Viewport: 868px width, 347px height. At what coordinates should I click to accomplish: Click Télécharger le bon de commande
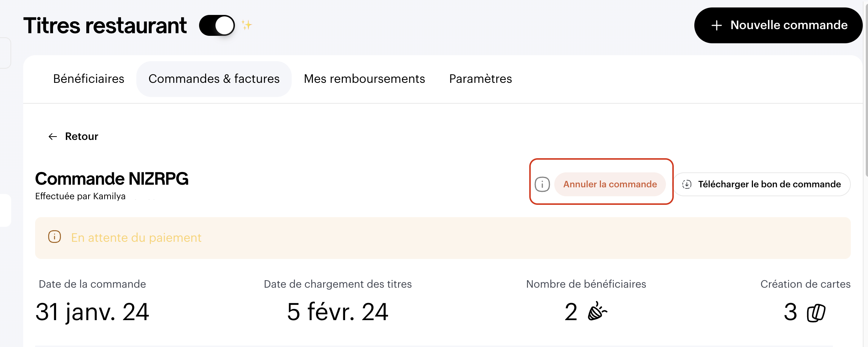(762, 184)
